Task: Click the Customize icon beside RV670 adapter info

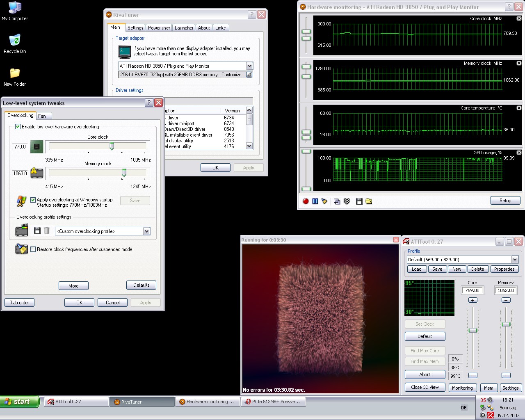Action: (x=249, y=75)
